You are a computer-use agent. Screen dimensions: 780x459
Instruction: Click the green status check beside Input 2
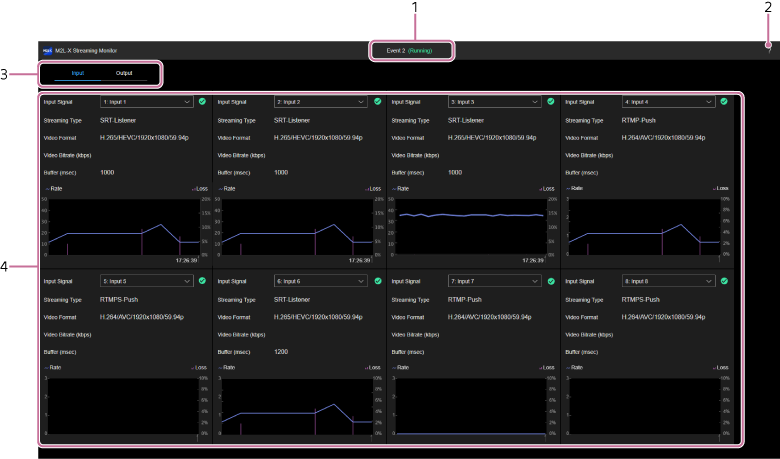click(377, 101)
